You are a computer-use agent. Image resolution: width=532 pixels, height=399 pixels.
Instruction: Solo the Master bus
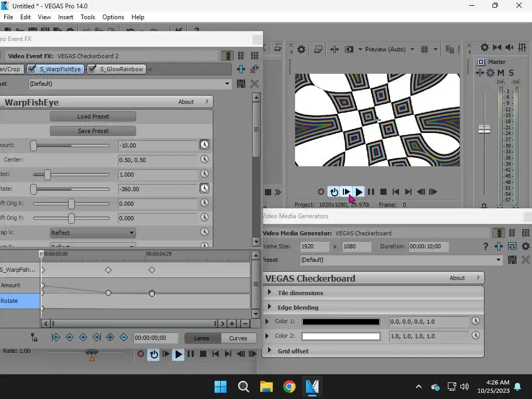click(511, 73)
